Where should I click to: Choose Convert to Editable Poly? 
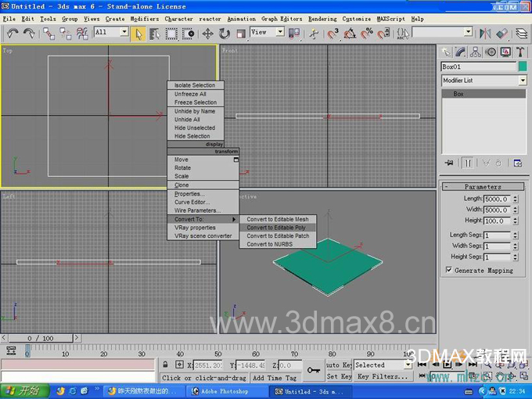[278, 228]
